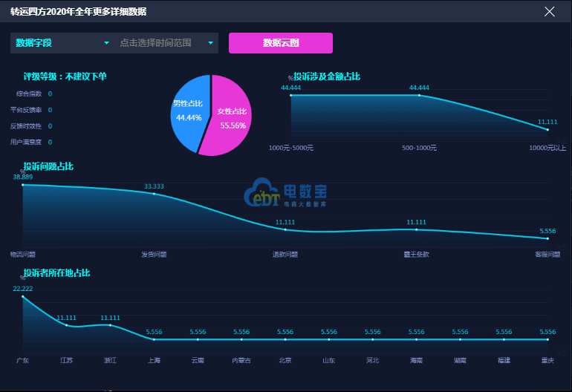Image resolution: width=572 pixels, height=392 pixels.
Task: Click the 湖南 data point
Action: coord(460,339)
